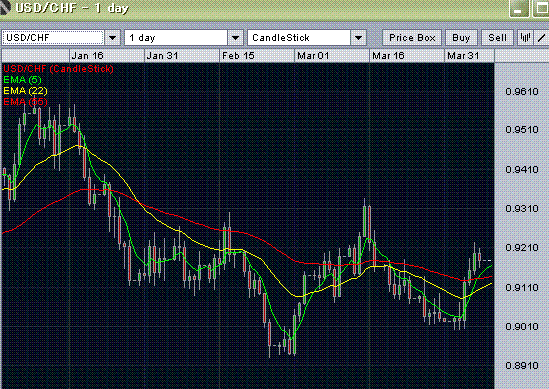Viewport: 549px width, 389px height.
Task: Open the CandleStick chart type dropdown arrow
Action: click(x=359, y=37)
